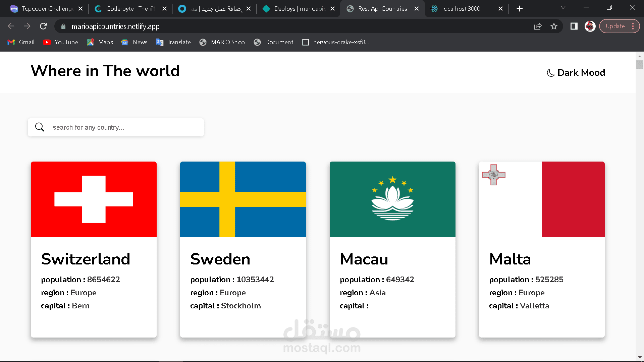Click the bookmark star icon
The height and width of the screenshot is (362, 644).
(554, 26)
